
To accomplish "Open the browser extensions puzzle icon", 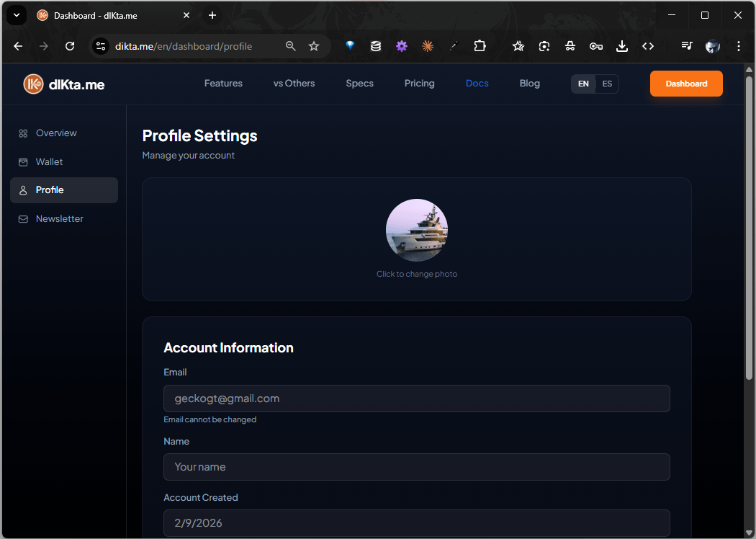I will 480,45.
